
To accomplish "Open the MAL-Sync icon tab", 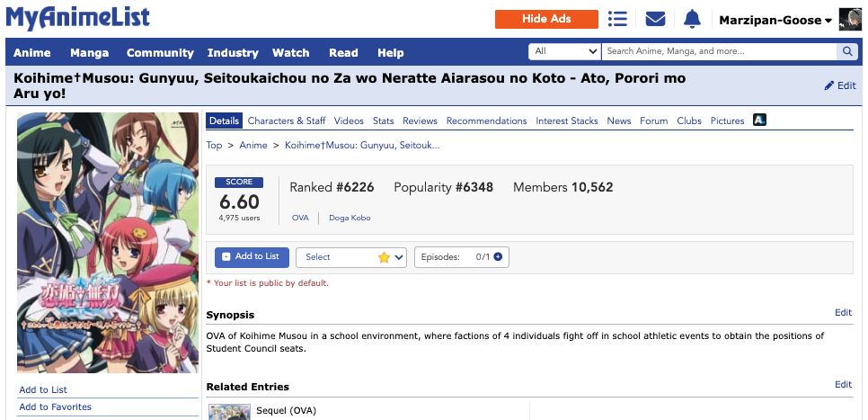I will [759, 120].
